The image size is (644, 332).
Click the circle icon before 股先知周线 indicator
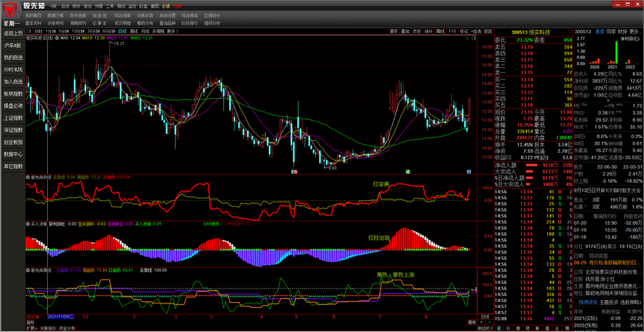tap(28, 271)
